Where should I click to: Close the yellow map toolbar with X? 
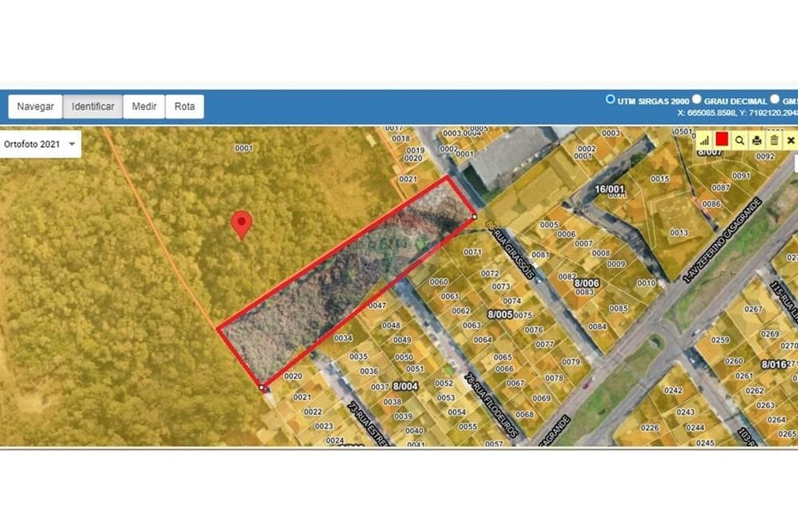tap(791, 140)
